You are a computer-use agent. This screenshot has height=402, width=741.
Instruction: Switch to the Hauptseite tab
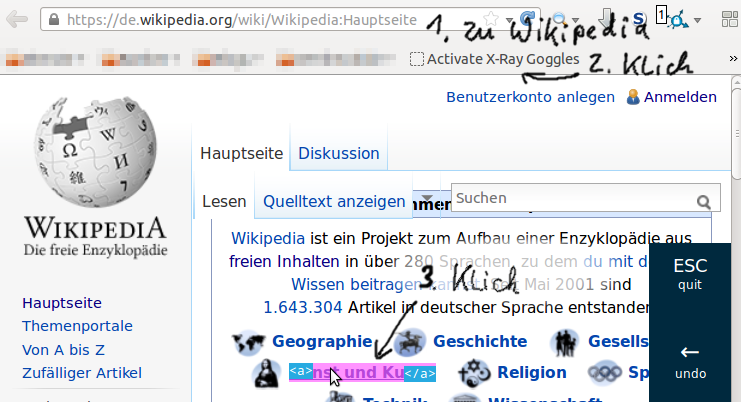point(241,154)
